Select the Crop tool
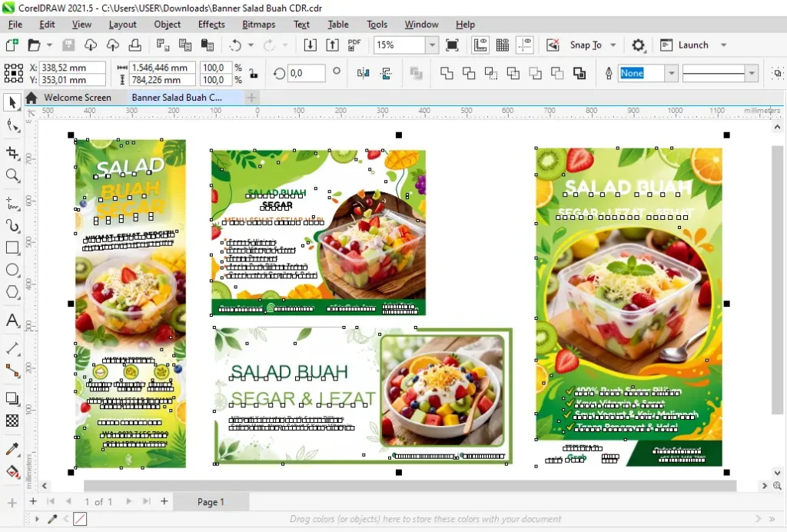This screenshot has width=787, height=532. coord(12,152)
